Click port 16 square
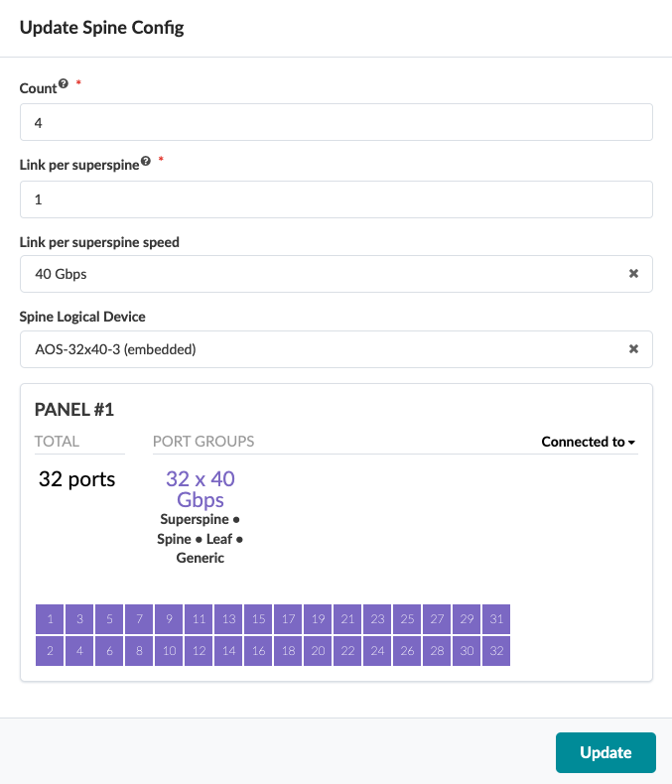Image resolution: width=672 pixels, height=784 pixels. tap(258, 651)
